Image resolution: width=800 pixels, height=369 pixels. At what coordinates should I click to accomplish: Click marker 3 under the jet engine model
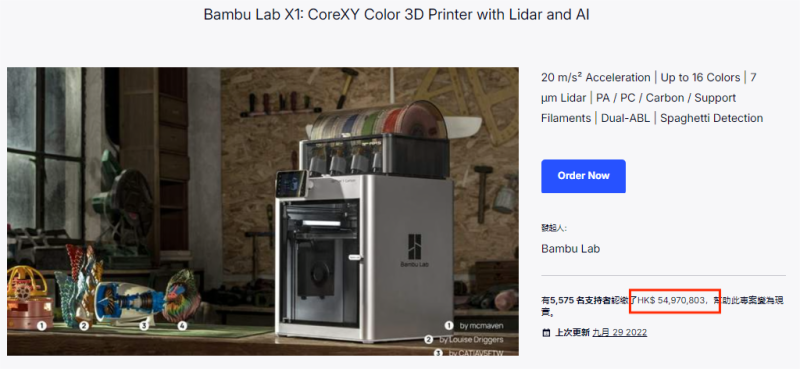click(144, 325)
